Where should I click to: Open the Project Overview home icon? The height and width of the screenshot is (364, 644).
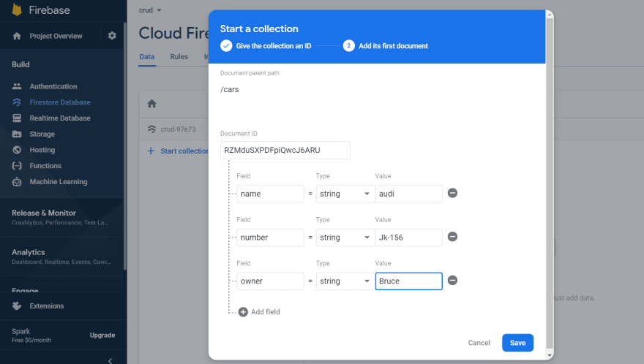tap(17, 36)
